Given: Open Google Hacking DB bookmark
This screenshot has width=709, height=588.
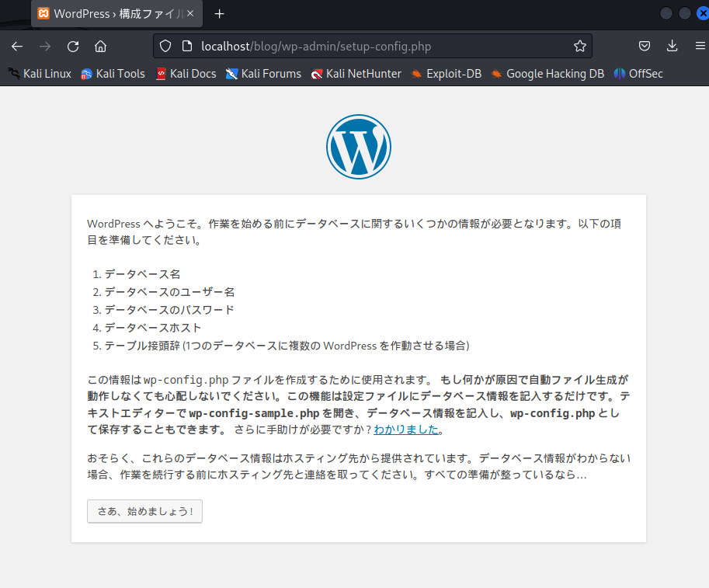Looking at the screenshot, I should [x=547, y=74].
